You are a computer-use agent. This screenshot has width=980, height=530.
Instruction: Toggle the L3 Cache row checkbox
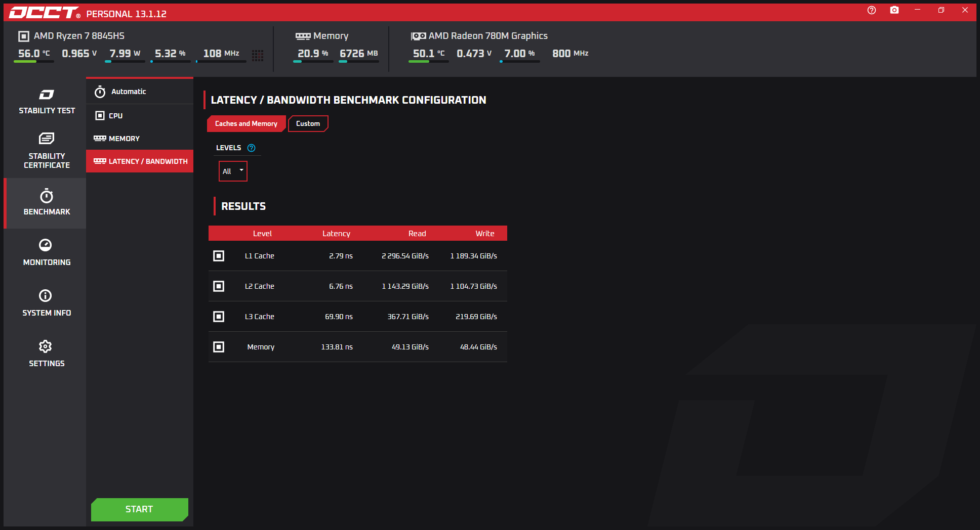pos(219,317)
